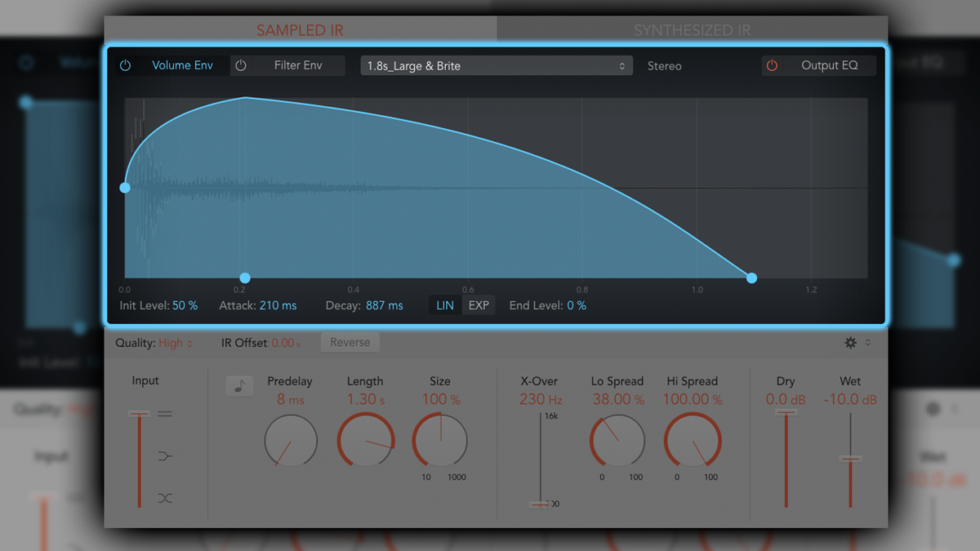Select LIN decay curve mode

click(444, 304)
